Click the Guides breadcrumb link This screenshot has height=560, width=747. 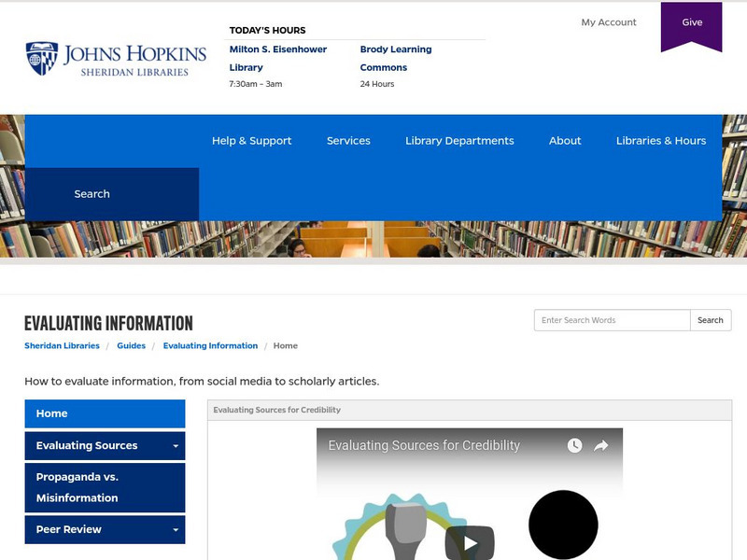pyautogui.click(x=131, y=345)
